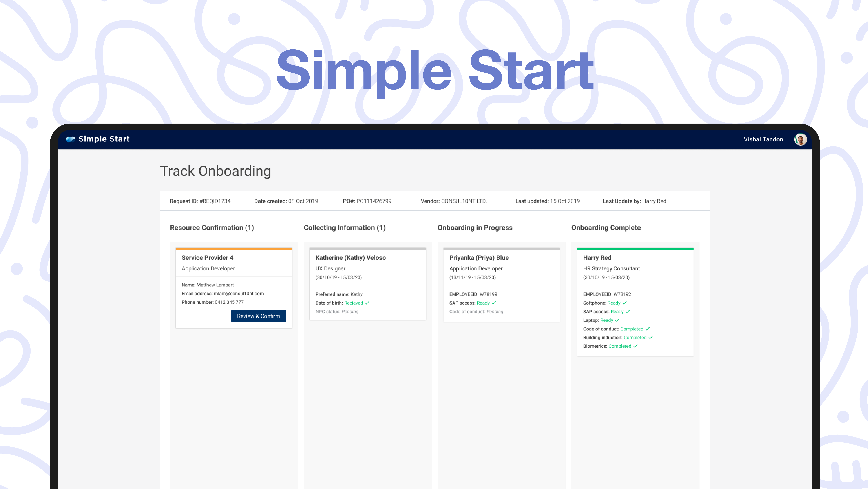Click Preferred name Kathy

click(339, 294)
